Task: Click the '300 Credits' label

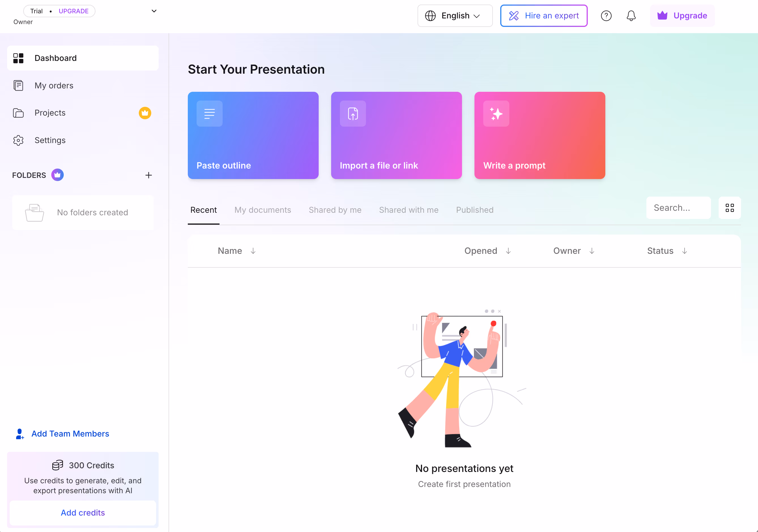Action: click(91, 465)
